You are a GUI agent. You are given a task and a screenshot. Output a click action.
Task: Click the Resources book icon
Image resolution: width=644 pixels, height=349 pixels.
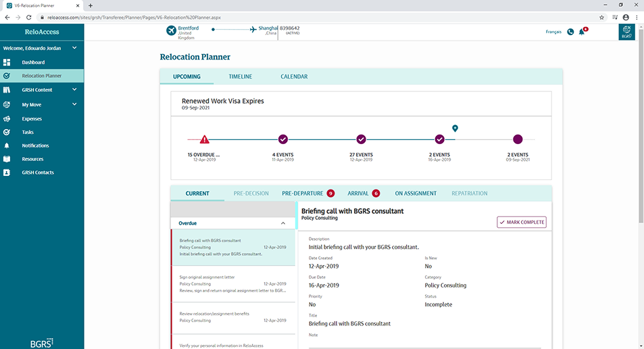tap(7, 159)
